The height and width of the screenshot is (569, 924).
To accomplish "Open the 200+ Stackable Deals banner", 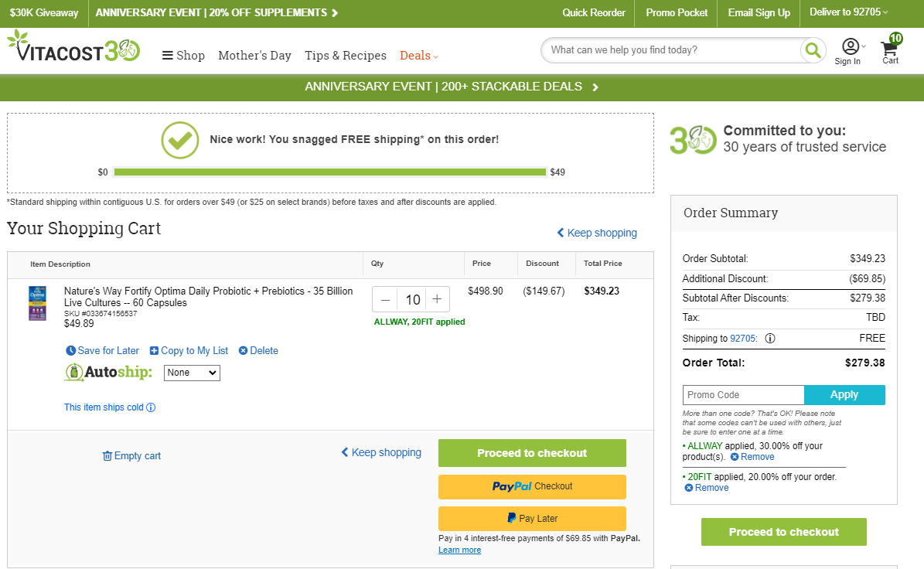I will coord(452,87).
